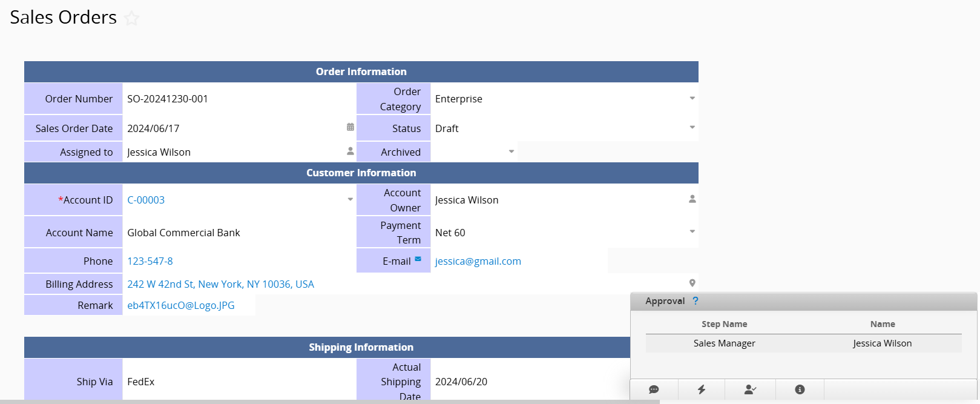Open the Sales Order Date calendar picker
Screen dimensions: 980x404
coord(350,127)
